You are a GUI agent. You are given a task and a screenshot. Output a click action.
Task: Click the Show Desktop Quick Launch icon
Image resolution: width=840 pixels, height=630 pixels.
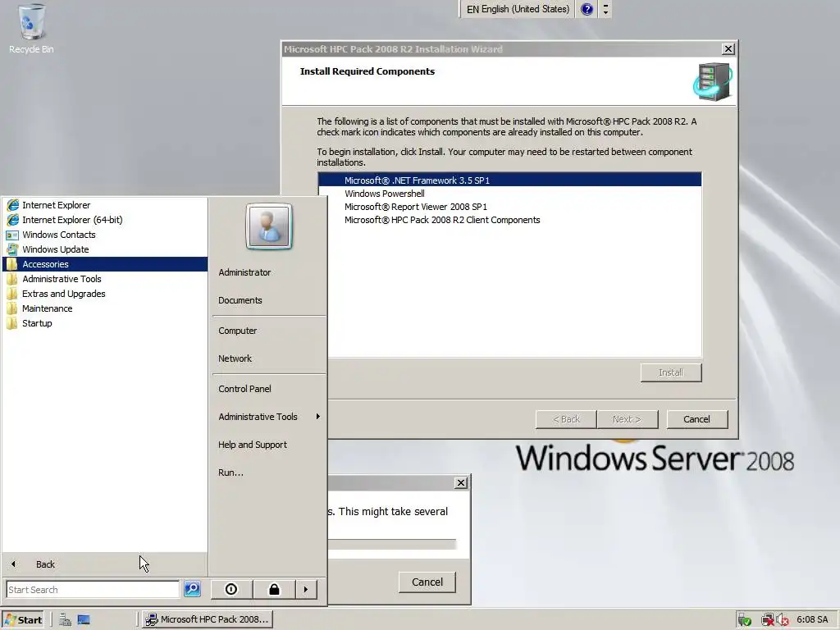[x=84, y=620]
